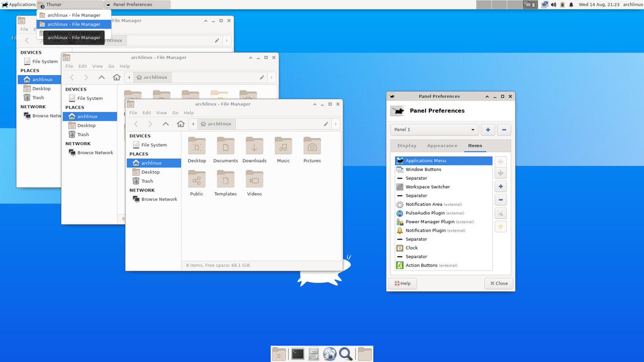The width and height of the screenshot is (644, 362).
Task: Go to parent folder in front File Manager toolbar
Action: click(x=166, y=124)
